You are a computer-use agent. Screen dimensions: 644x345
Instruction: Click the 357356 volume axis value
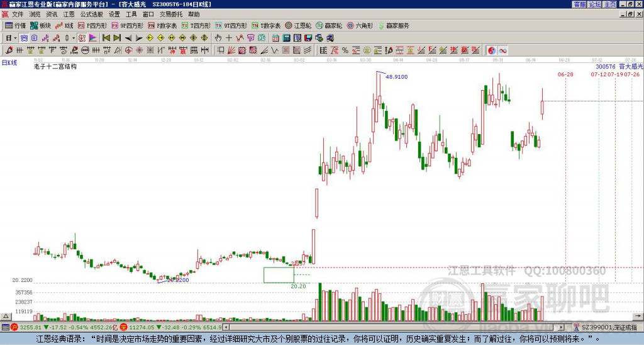pos(24,292)
